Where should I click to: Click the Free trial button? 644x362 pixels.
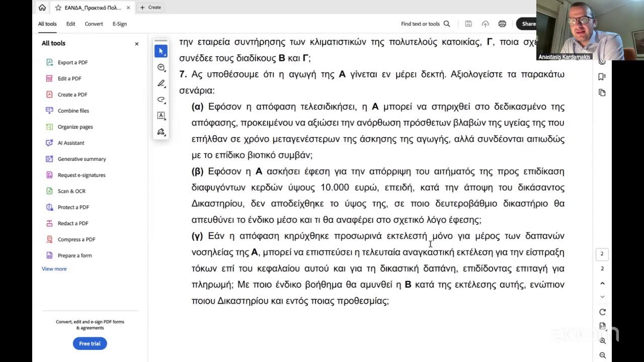tap(90, 343)
